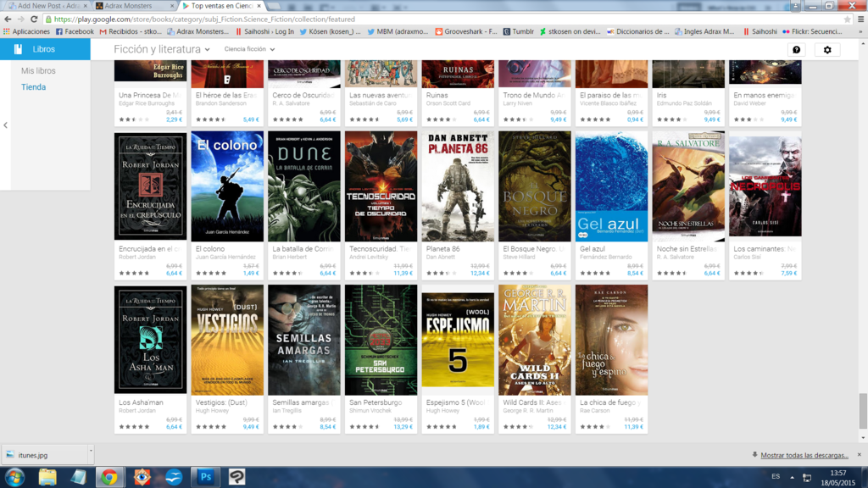The image size is (868, 488).
Task: Click the Una Princesa De Marte title
Action: (150, 95)
